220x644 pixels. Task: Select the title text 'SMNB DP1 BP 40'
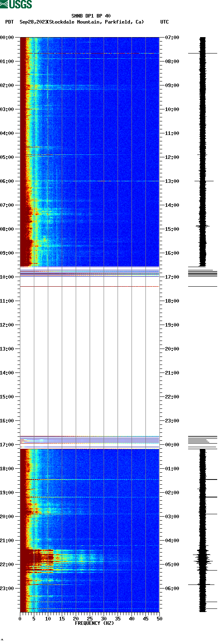[x=91, y=16]
